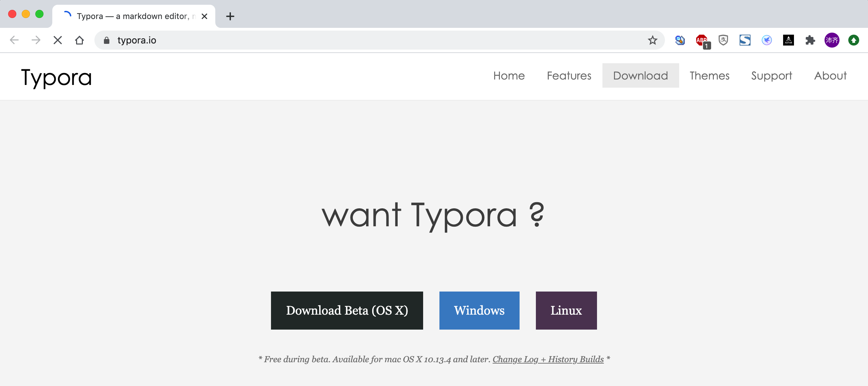The height and width of the screenshot is (386, 868).
Task: Open the Features nav item
Action: pyautogui.click(x=569, y=75)
